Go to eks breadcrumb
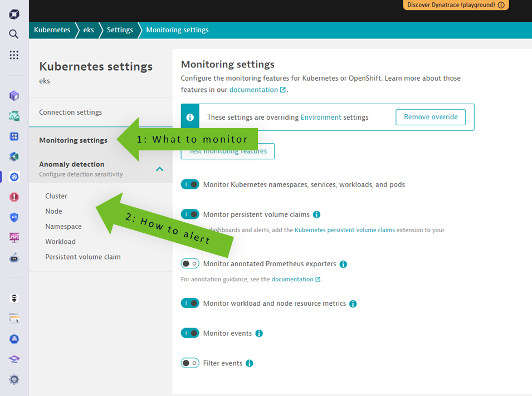Image resolution: width=532 pixels, height=396 pixels. pyautogui.click(x=88, y=30)
